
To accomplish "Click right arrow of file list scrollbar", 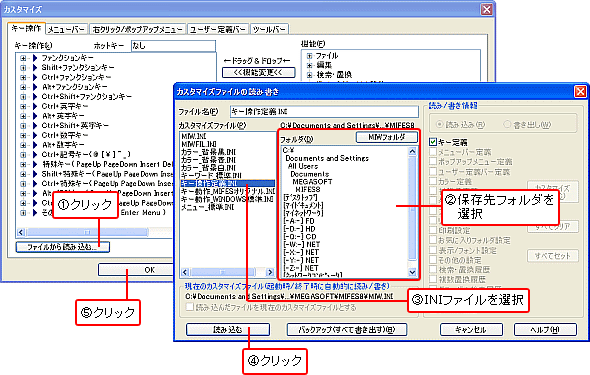I will pos(270,272).
